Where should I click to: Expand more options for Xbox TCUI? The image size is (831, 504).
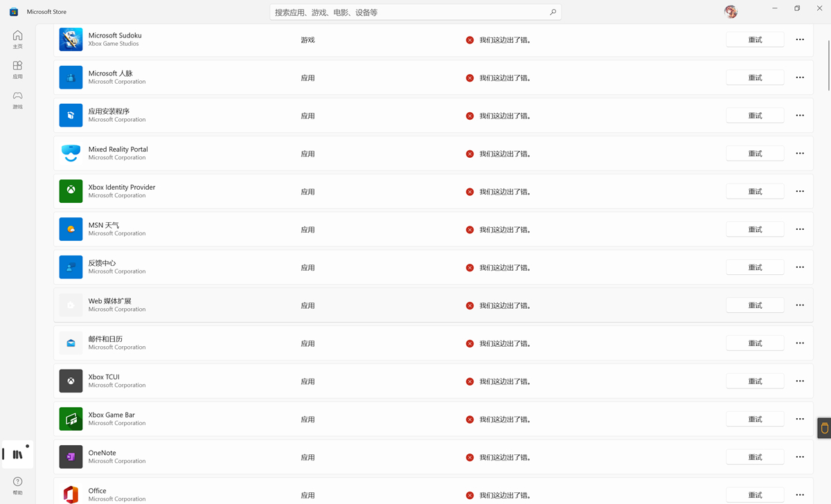(x=800, y=381)
